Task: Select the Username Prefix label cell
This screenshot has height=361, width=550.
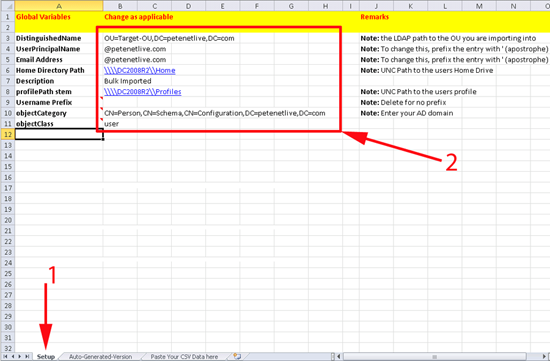Action: point(59,102)
